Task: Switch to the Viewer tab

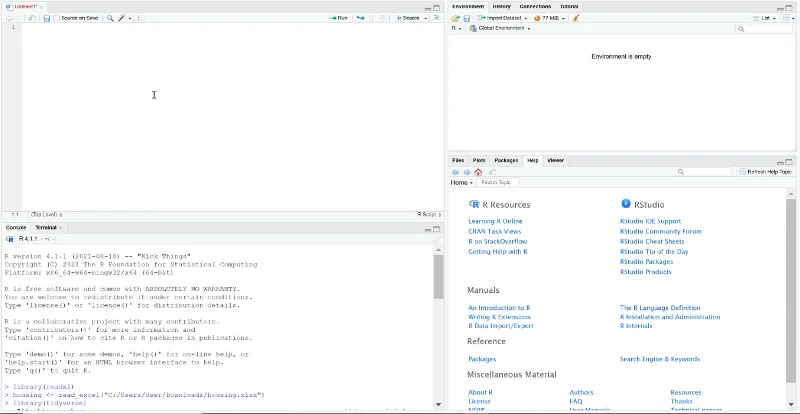Action: point(556,160)
